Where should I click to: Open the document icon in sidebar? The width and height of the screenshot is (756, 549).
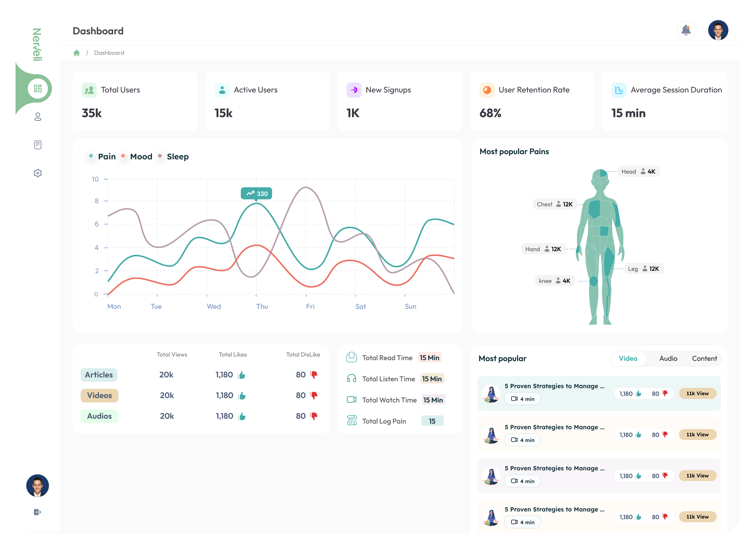(38, 145)
